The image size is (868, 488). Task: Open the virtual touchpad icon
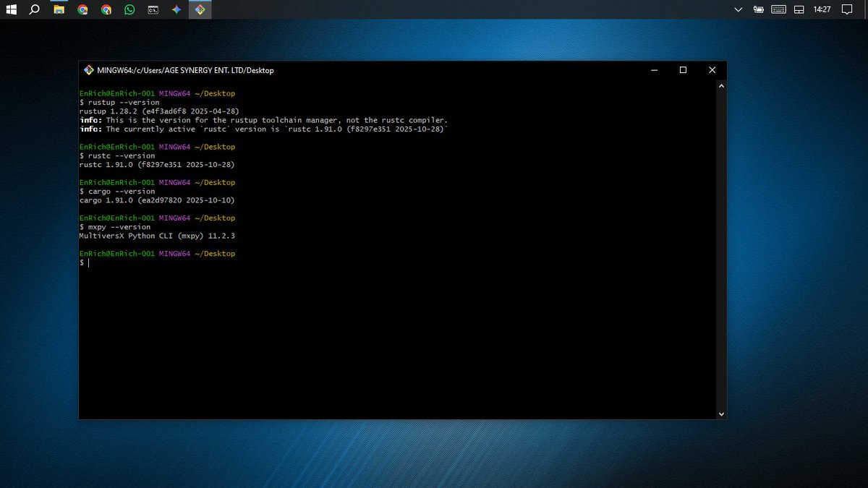tap(799, 9)
